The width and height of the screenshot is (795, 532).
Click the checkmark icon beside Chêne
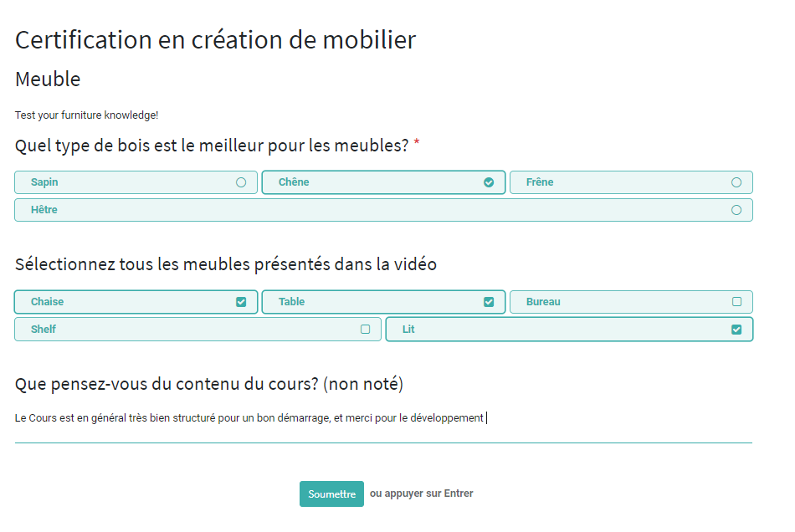tap(489, 182)
